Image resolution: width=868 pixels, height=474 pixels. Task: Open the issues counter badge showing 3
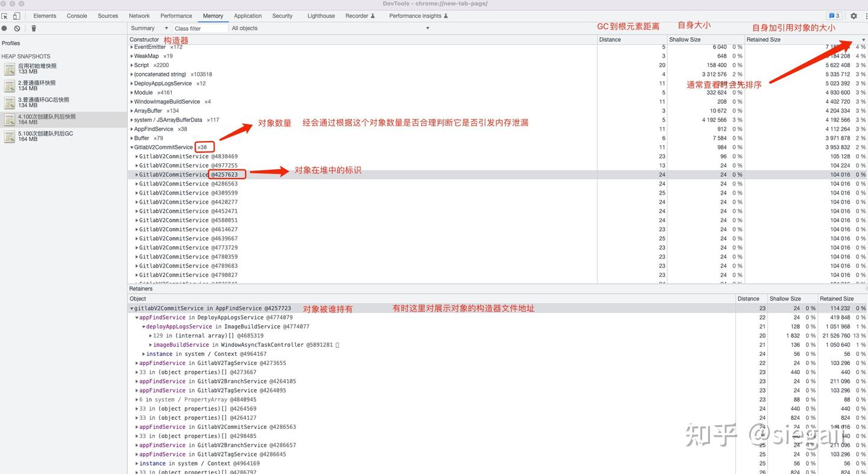tap(834, 16)
